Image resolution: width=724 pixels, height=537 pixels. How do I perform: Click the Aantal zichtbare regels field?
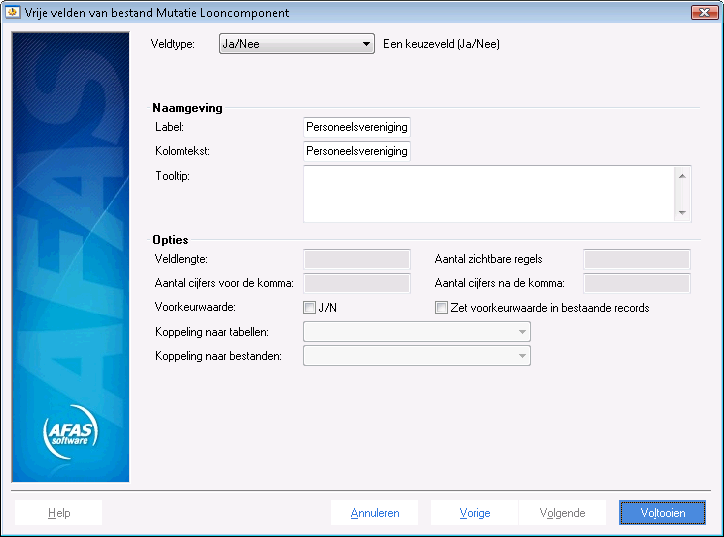click(x=637, y=259)
